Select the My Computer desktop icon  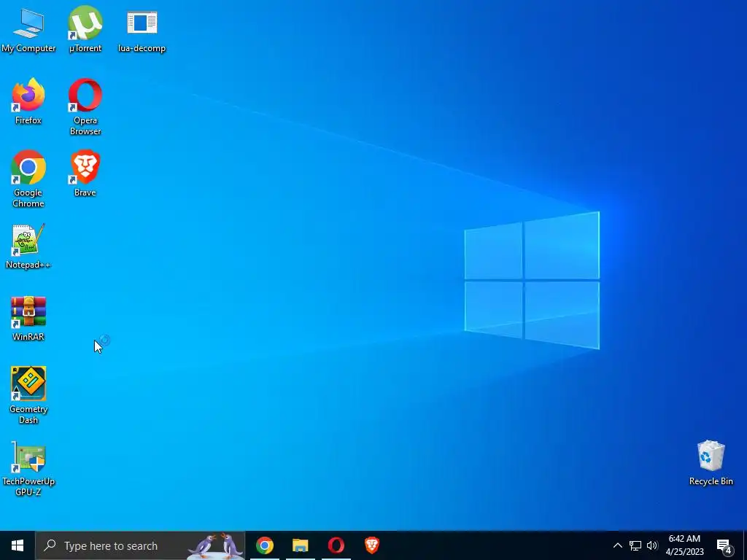click(28, 29)
